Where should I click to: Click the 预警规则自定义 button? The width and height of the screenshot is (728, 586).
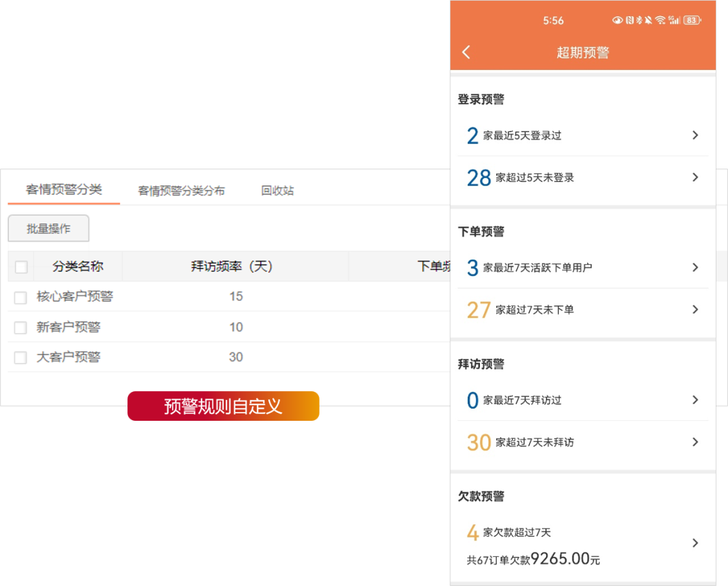(x=223, y=407)
